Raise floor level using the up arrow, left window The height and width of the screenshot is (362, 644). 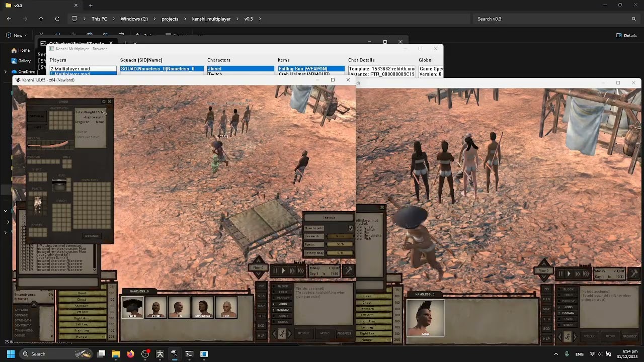tap(258, 260)
